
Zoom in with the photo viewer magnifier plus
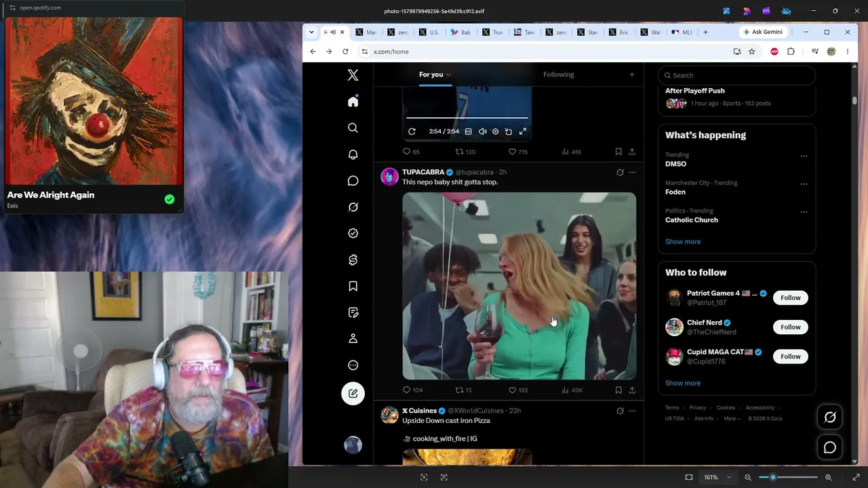coord(828,477)
